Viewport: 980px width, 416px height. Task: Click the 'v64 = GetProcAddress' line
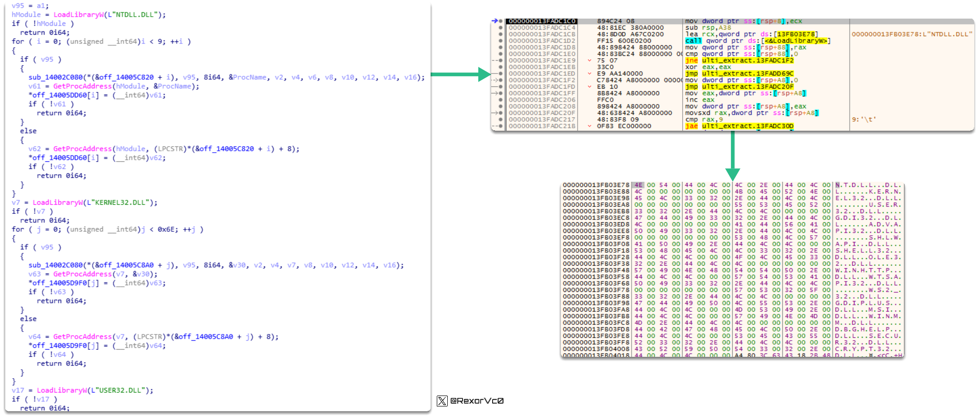click(x=153, y=337)
